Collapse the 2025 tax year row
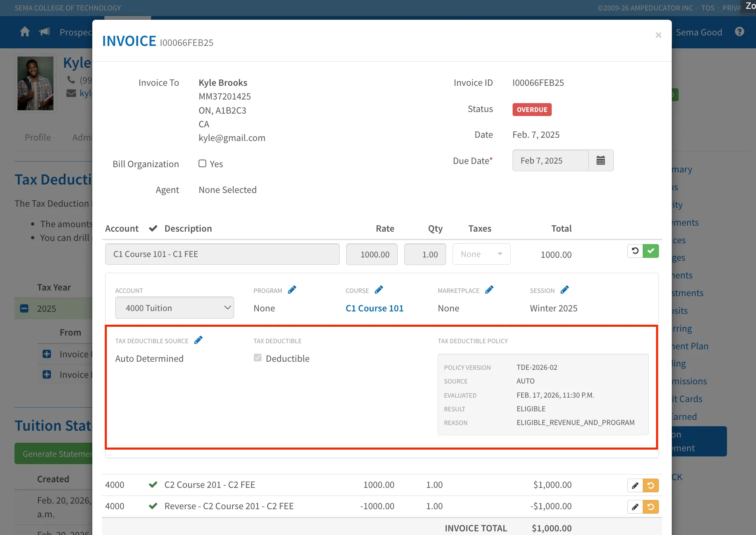Viewport: 756px width, 535px height. tap(24, 309)
